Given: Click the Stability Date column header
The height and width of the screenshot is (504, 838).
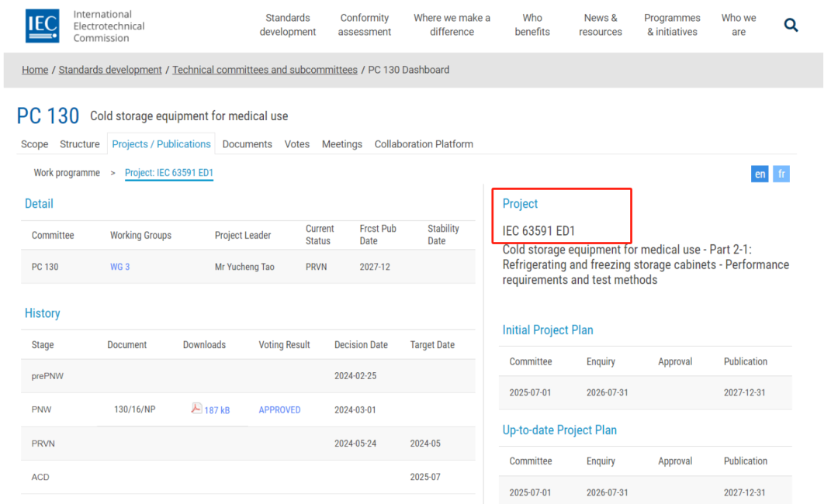Looking at the screenshot, I should point(443,235).
